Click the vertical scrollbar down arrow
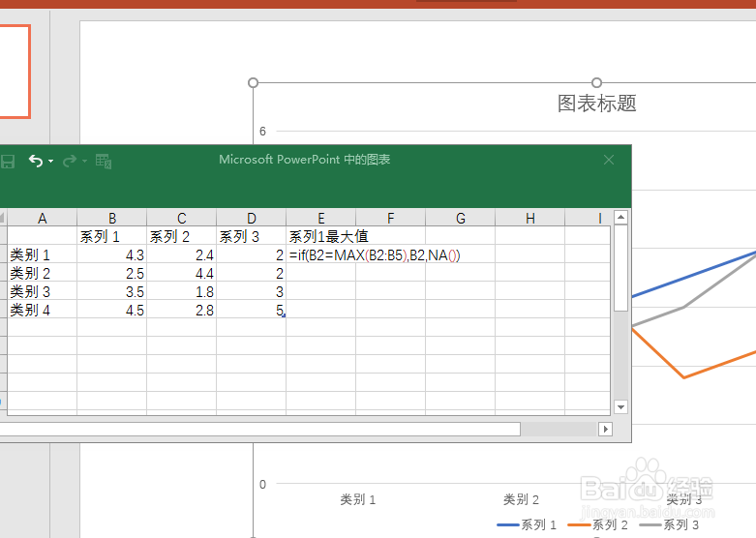Viewport: 756px width, 538px height. [620, 407]
